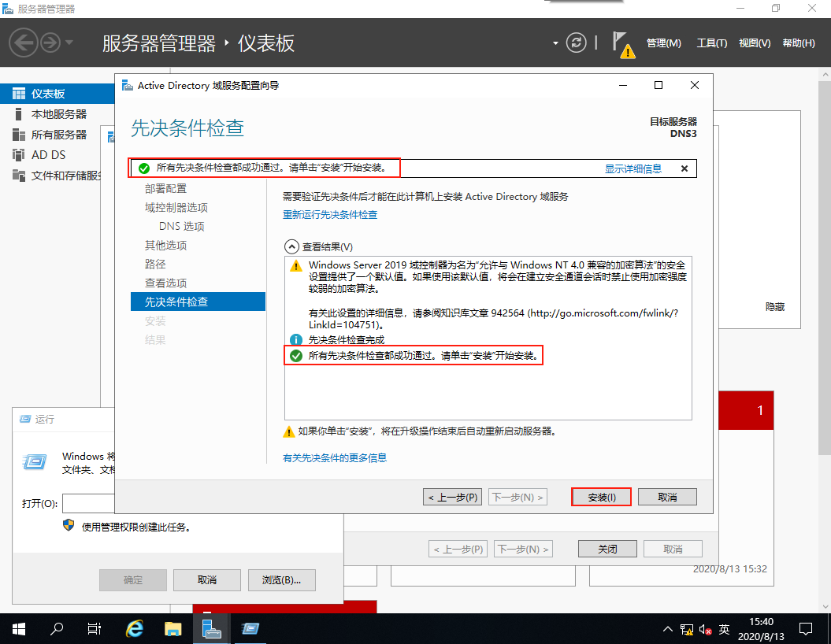The height and width of the screenshot is (644, 831).
Task: Minimize the AD DS configuration wizard
Action: [623, 85]
